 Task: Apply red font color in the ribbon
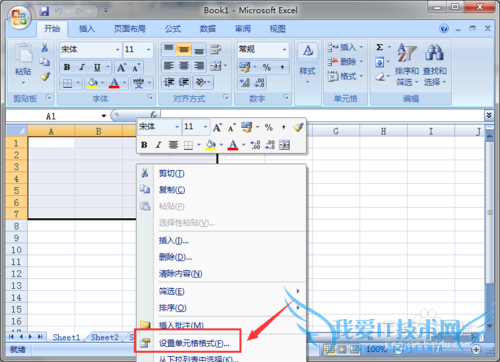[114, 83]
